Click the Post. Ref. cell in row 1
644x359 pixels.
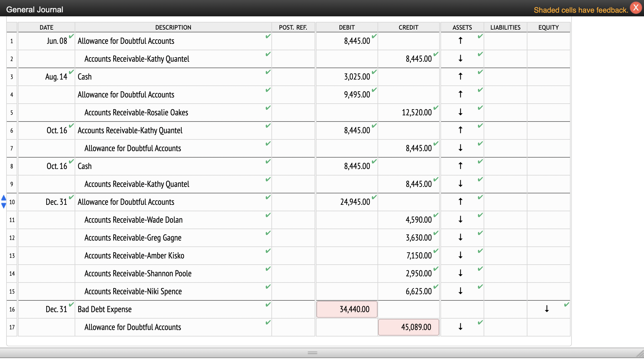click(293, 41)
